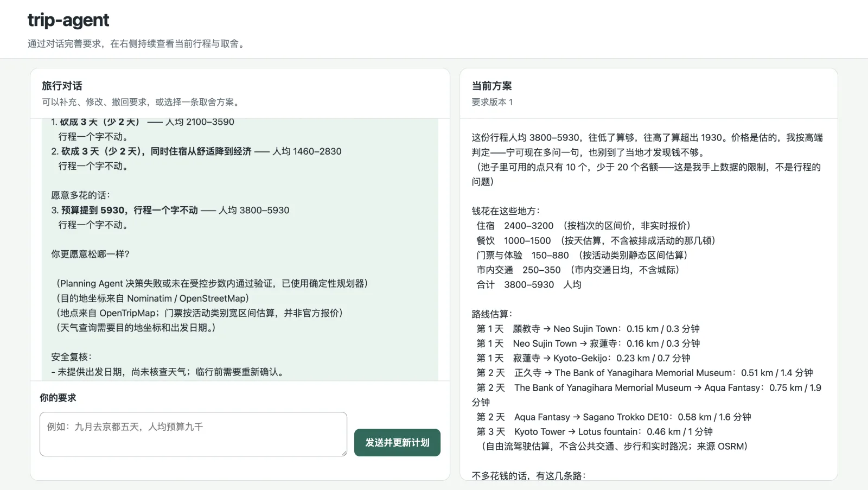The height and width of the screenshot is (490, 868).
Task: Click the OSRM driving estimate source note
Action: tap(614, 446)
